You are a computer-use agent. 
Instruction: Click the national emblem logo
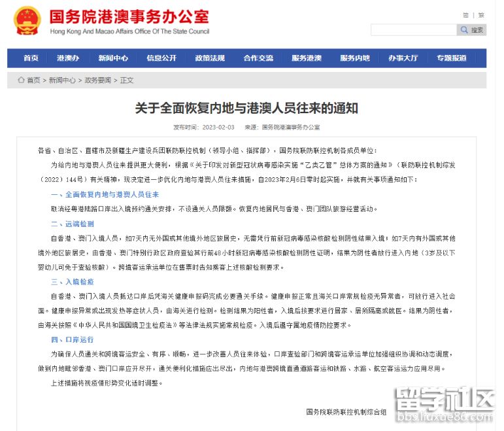[x=27, y=22]
